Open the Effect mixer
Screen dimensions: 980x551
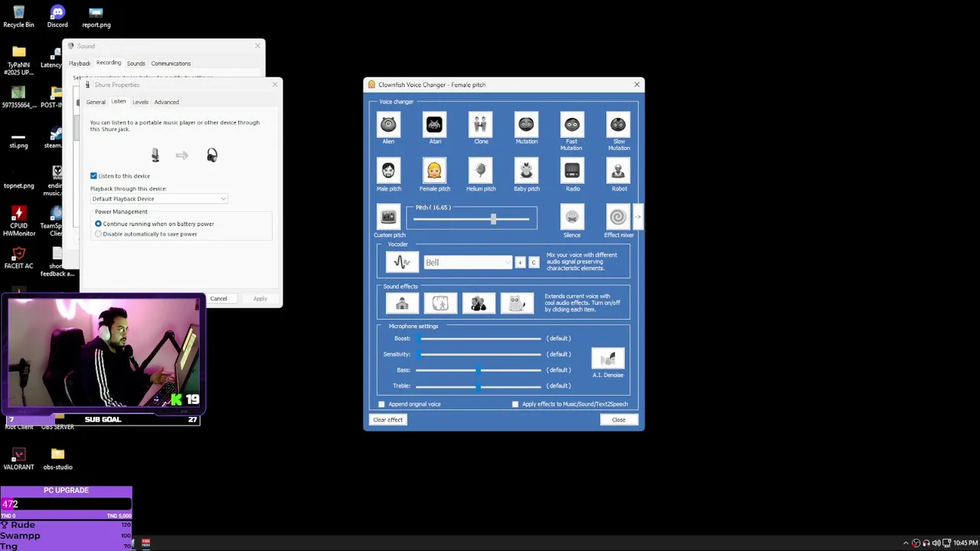618,217
